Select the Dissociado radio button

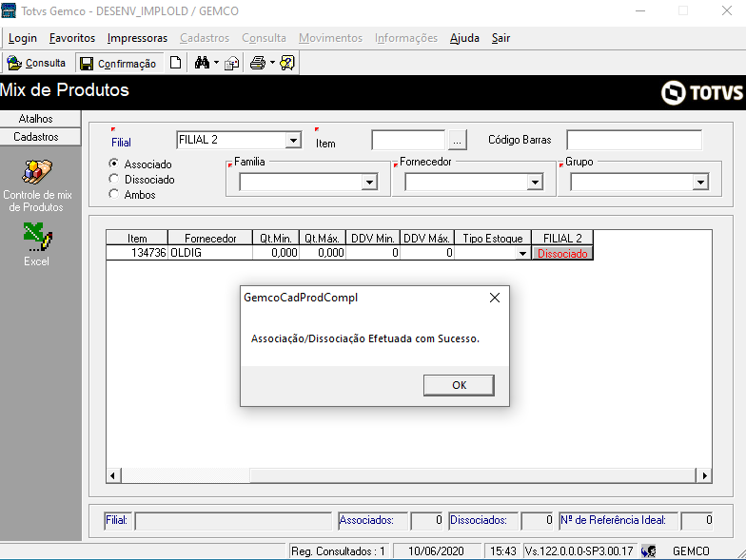(114, 179)
